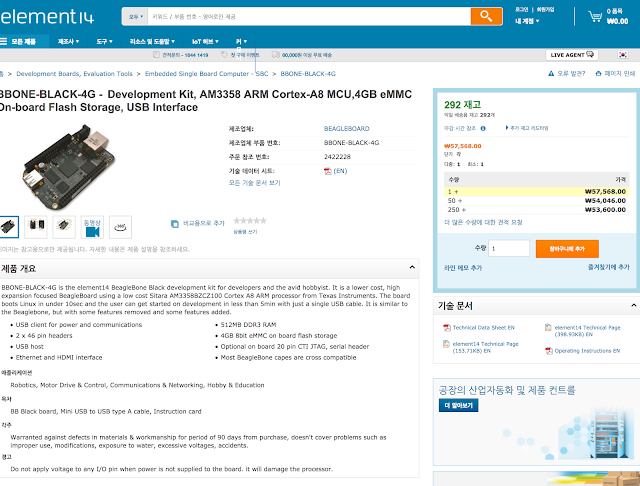The width and height of the screenshot is (640, 486).
Task: Click 모든 제품 menu label
Action: click(x=23, y=41)
